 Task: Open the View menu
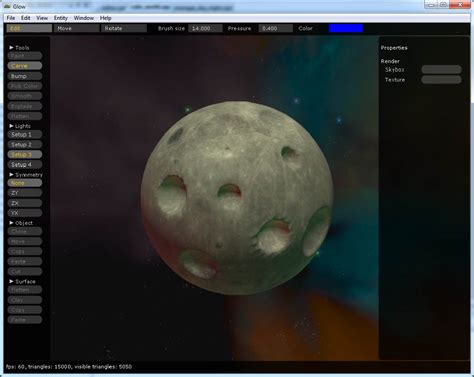[x=42, y=18]
